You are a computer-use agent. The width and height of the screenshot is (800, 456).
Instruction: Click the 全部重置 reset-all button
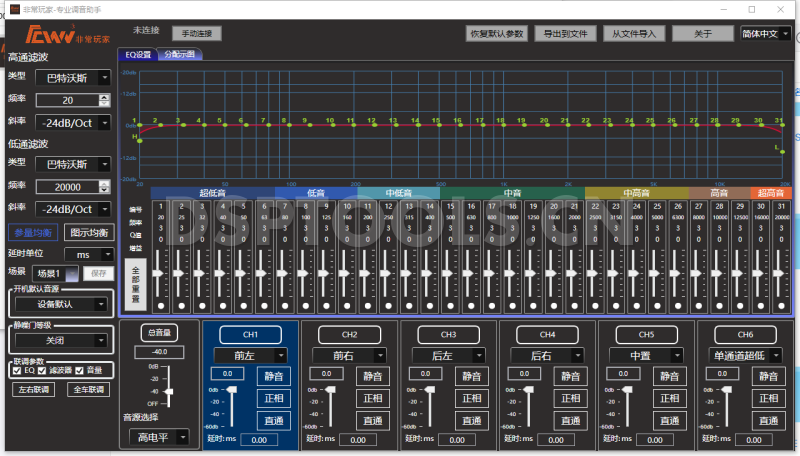click(x=137, y=285)
